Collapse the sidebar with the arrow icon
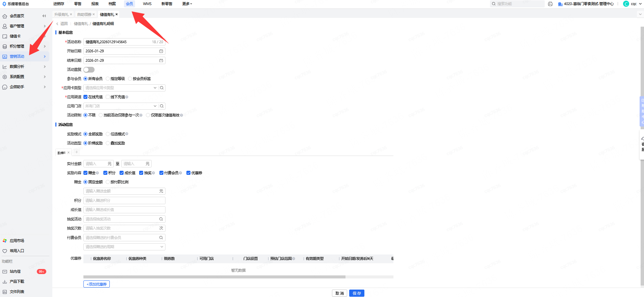Viewport: 644px width, 297px height. pos(44,16)
